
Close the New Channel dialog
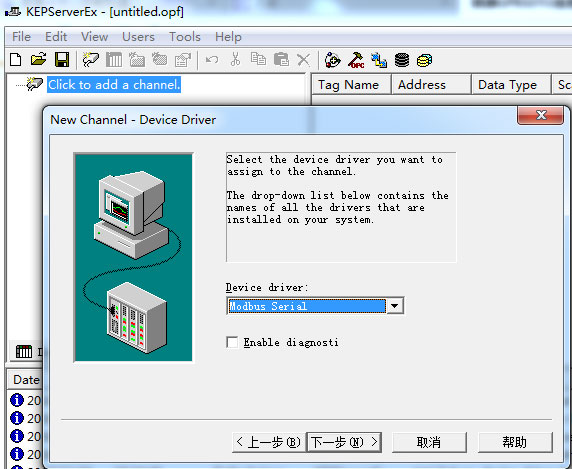pos(541,115)
